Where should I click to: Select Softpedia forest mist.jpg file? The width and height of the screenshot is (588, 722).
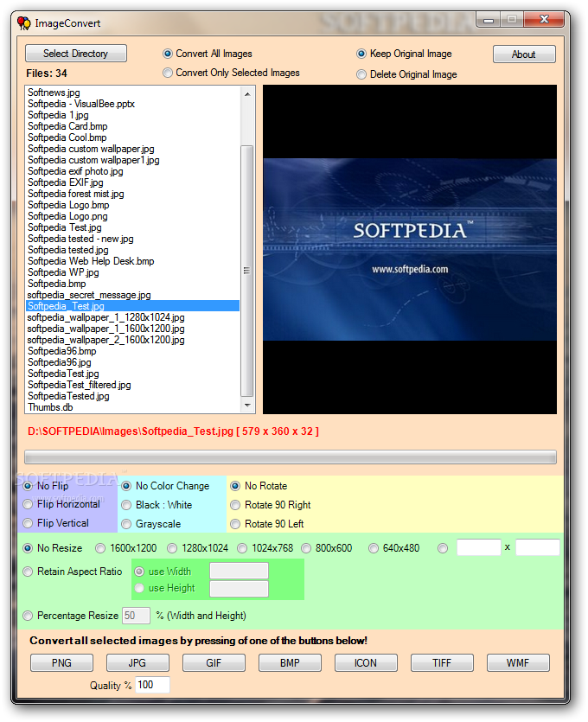pyautogui.click(x=133, y=194)
